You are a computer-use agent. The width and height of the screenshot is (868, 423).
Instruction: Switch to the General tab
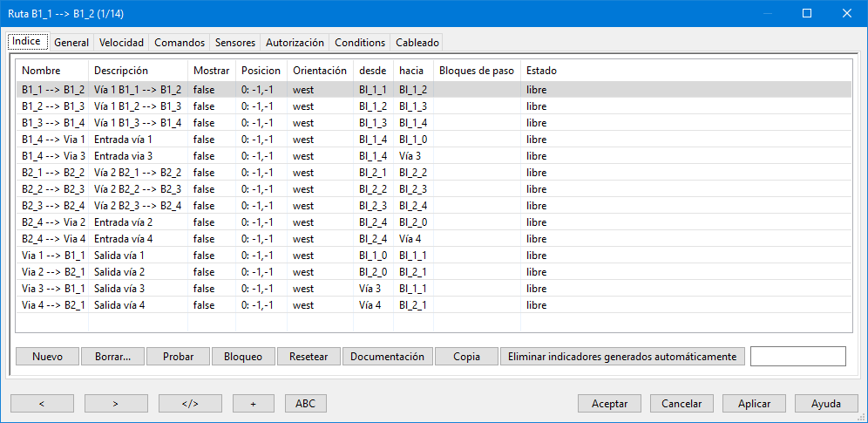(x=71, y=43)
